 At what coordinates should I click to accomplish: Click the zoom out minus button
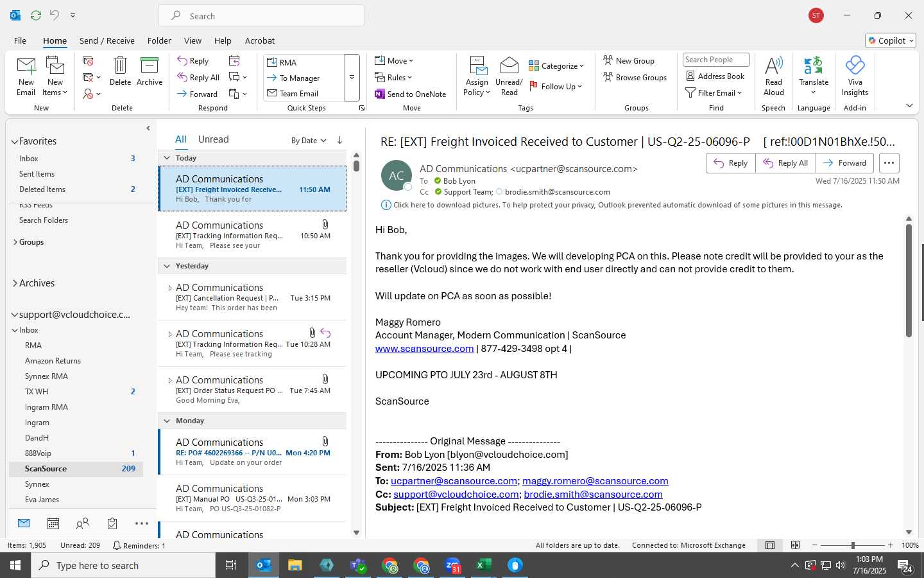point(815,545)
